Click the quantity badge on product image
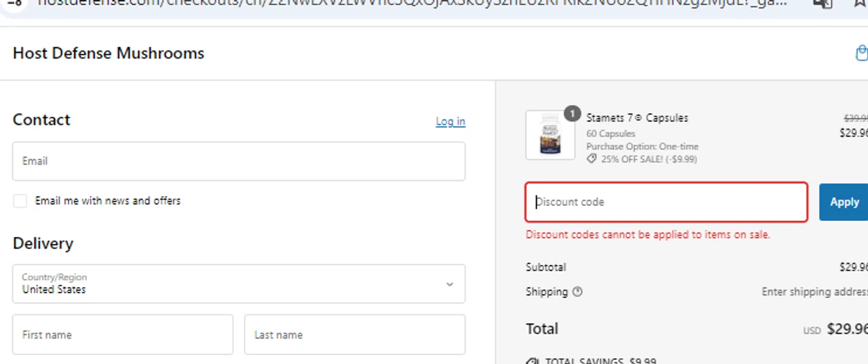Viewport: 868px width, 364px height. click(572, 114)
